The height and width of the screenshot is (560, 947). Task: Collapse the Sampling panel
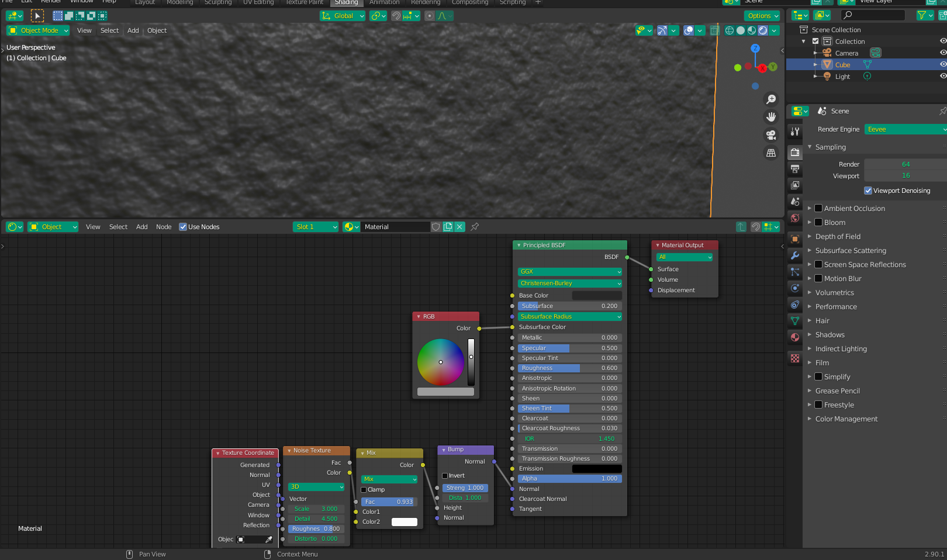pos(830,147)
